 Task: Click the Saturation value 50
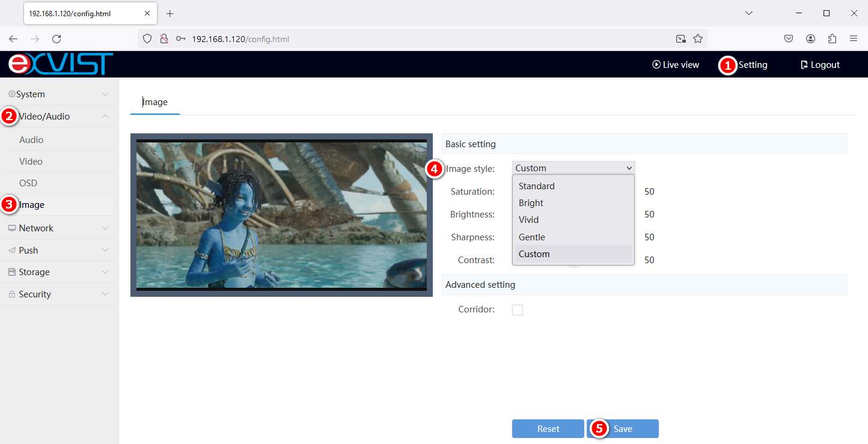pos(649,192)
